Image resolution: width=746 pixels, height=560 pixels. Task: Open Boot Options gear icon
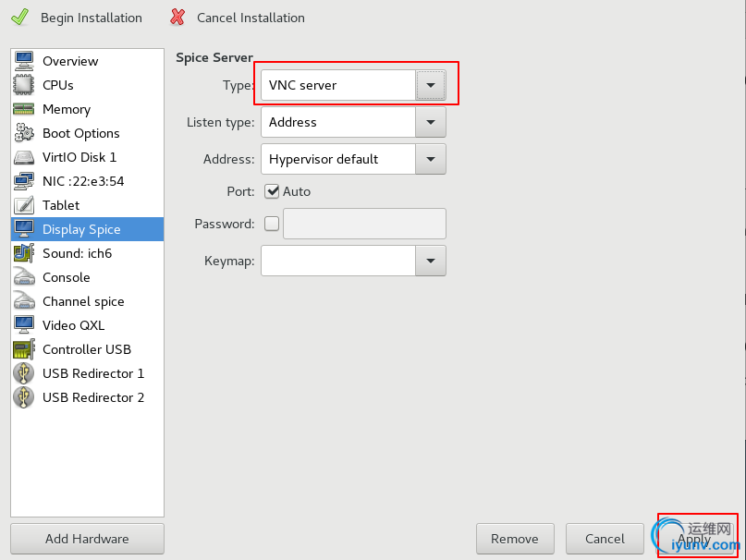[x=24, y=133]
